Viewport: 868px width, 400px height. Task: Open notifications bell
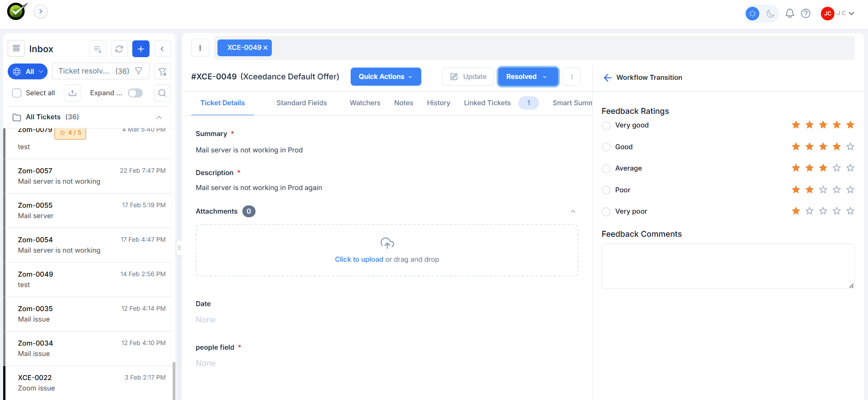tap(790, 14)
